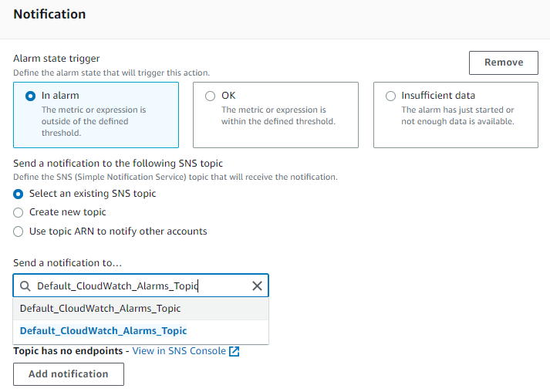
Task: Pick the first grey-highlighted Default_CloudWatch_Alarms_Topic suggestion
Action: [140, 309]
